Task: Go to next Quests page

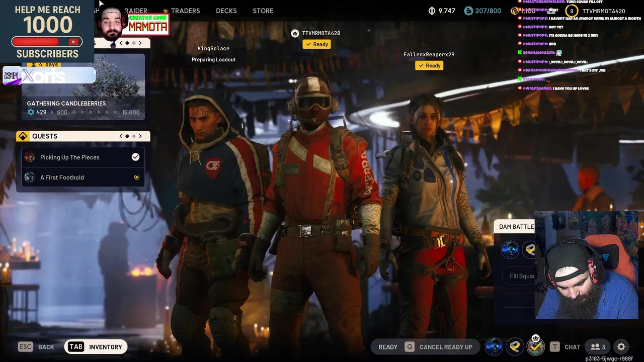Action: 140,136
